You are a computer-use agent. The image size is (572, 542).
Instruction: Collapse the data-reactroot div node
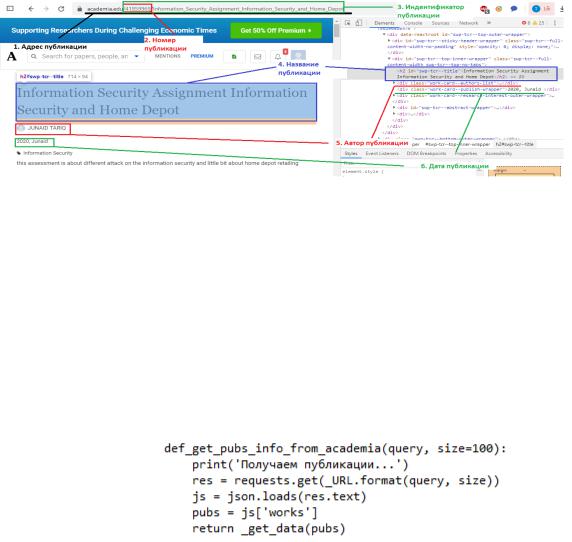[384, 34]
